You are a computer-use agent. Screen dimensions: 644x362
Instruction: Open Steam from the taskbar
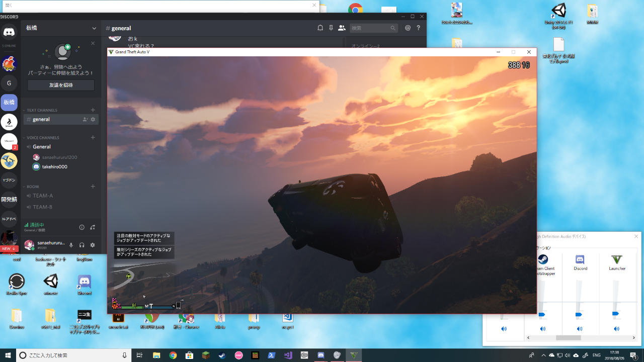(222, 355)
